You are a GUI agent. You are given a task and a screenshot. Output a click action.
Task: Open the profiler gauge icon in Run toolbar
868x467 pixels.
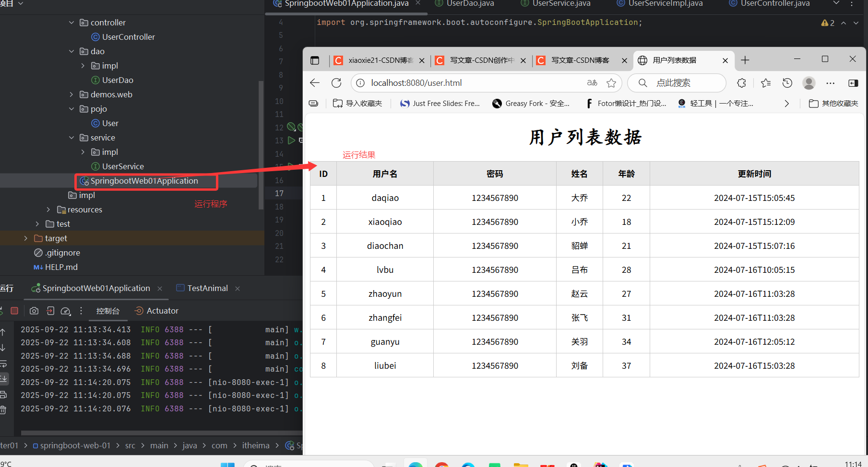pos(66,311)
